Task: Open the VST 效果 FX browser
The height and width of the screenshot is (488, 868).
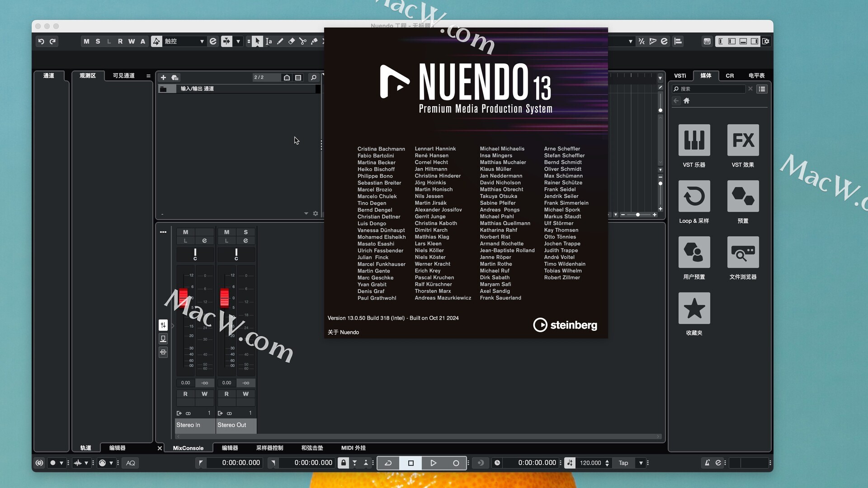Action: pyautogui.click(x=743, y=140)
